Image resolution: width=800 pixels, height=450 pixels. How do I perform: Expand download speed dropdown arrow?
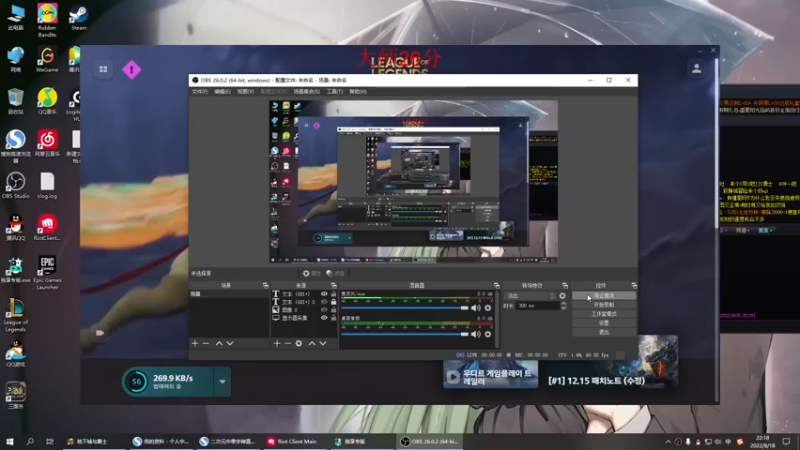click(222, 382)
